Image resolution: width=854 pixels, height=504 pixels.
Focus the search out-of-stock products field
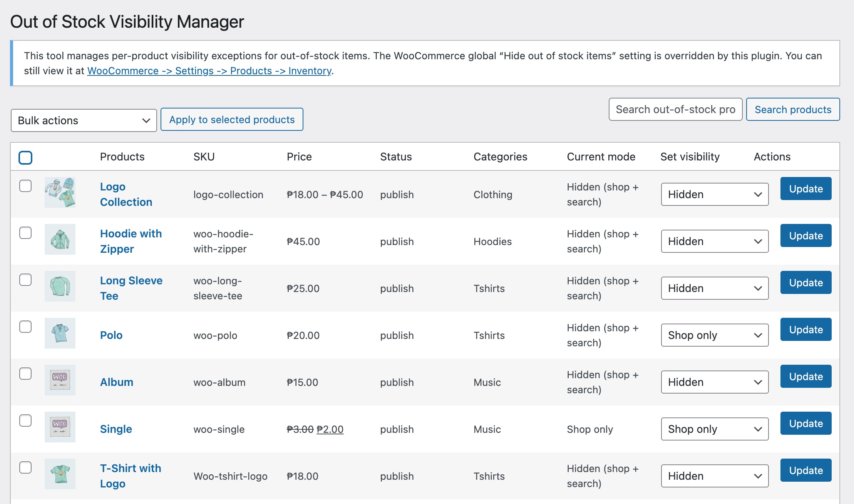pyautogui.click(x=675, y=110)
